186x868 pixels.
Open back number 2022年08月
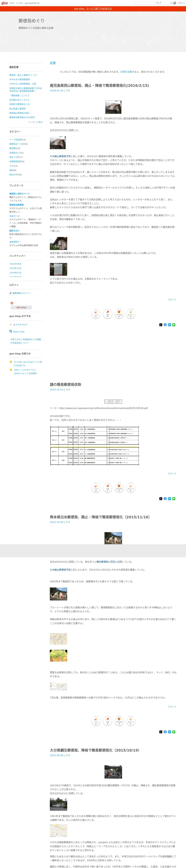(15, 264)
